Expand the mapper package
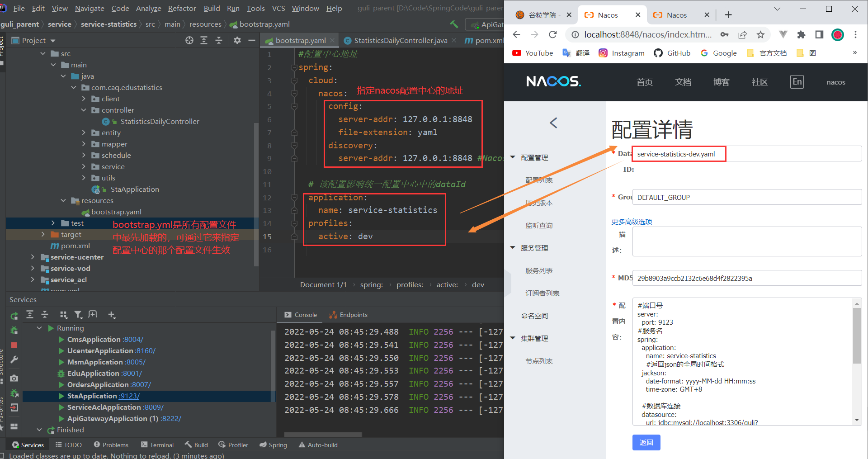Viewport: 868px width, 459px height. pos(84,144)
